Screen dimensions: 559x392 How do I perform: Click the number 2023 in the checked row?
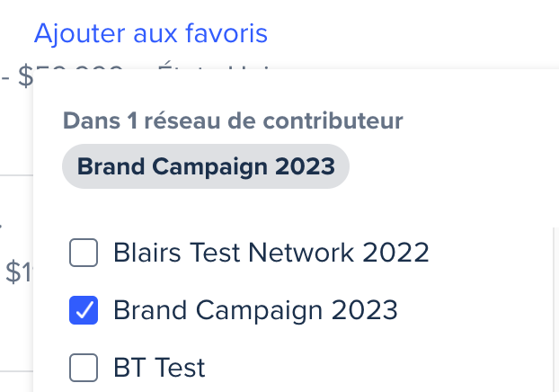pos(364,311)
